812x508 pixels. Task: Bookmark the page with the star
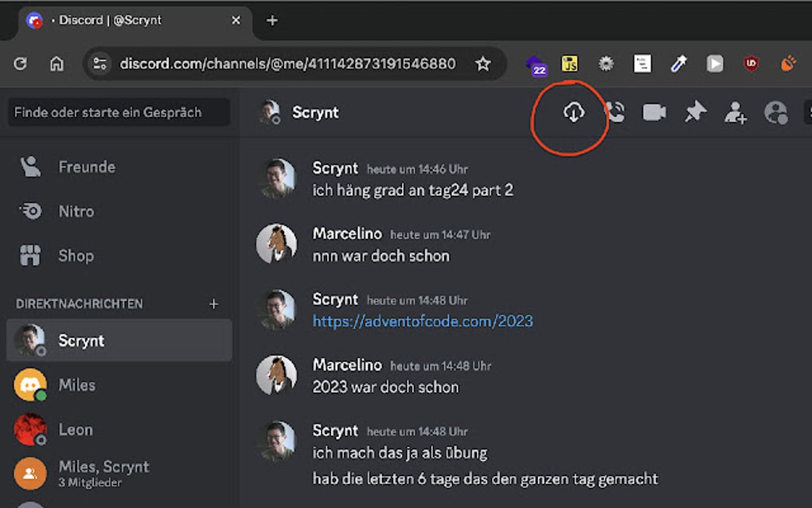point(483,64)
